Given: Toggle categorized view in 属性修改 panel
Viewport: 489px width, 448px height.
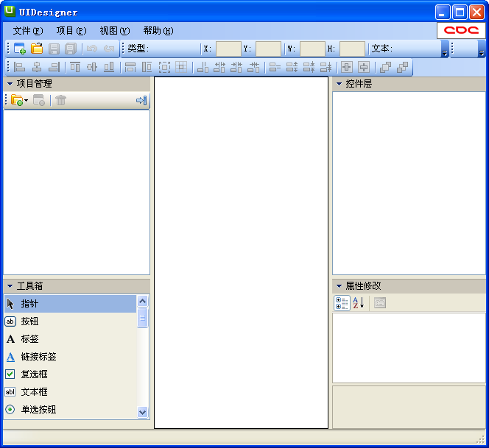Looking at the screenshot, I should pos(342,303).
